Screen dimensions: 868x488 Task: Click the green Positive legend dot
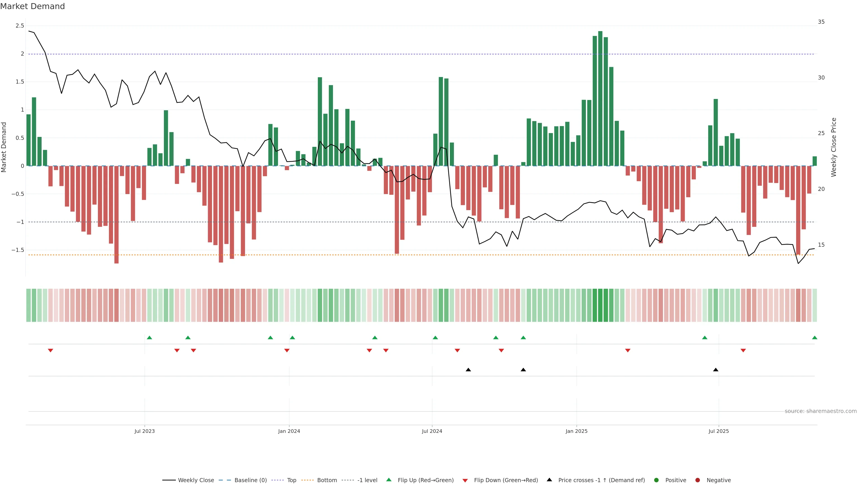tap(656, 480)
